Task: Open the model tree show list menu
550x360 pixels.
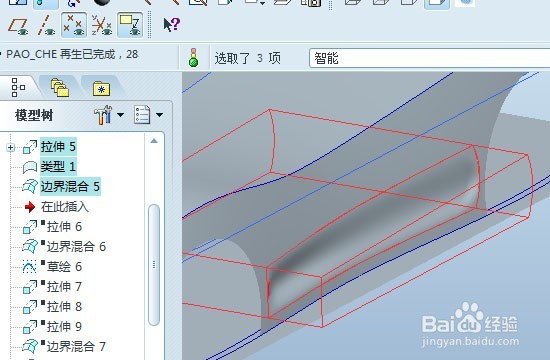Action: [x=159, y=115]
